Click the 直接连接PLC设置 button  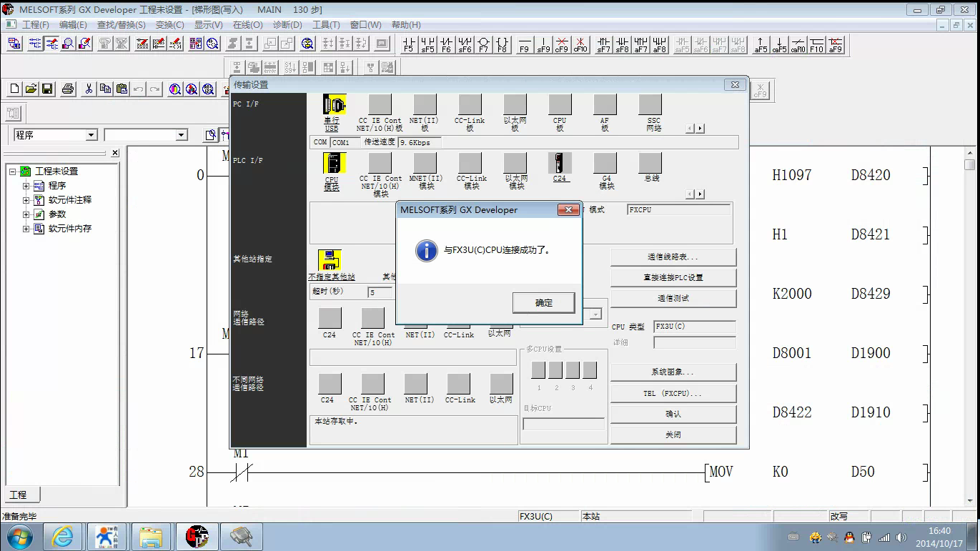pos(673,277)
